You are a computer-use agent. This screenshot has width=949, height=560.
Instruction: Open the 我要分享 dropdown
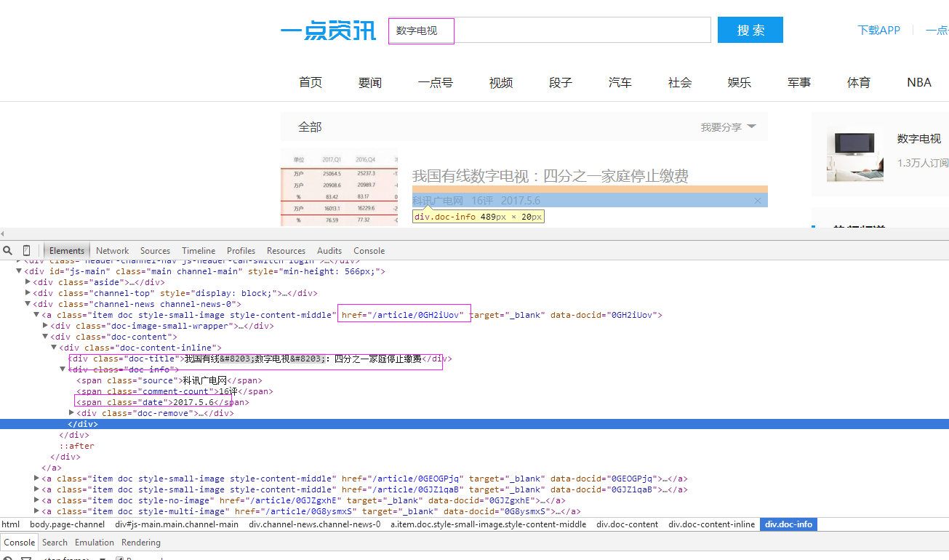(728, 127)
